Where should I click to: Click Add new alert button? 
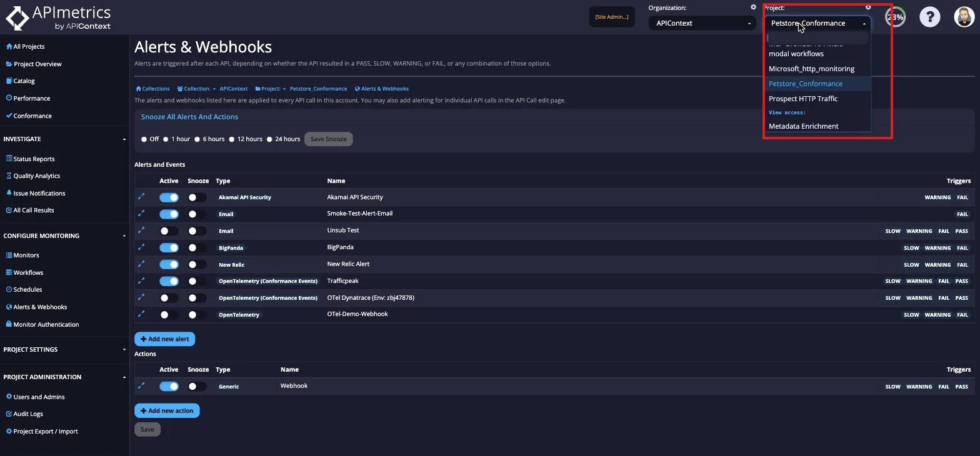coord(165,339)
